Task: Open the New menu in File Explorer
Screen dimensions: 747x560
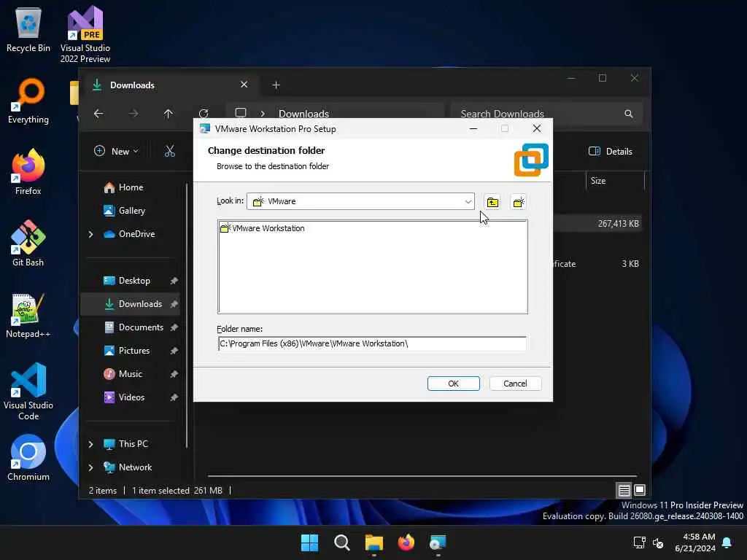Action: tap(116, 152)
